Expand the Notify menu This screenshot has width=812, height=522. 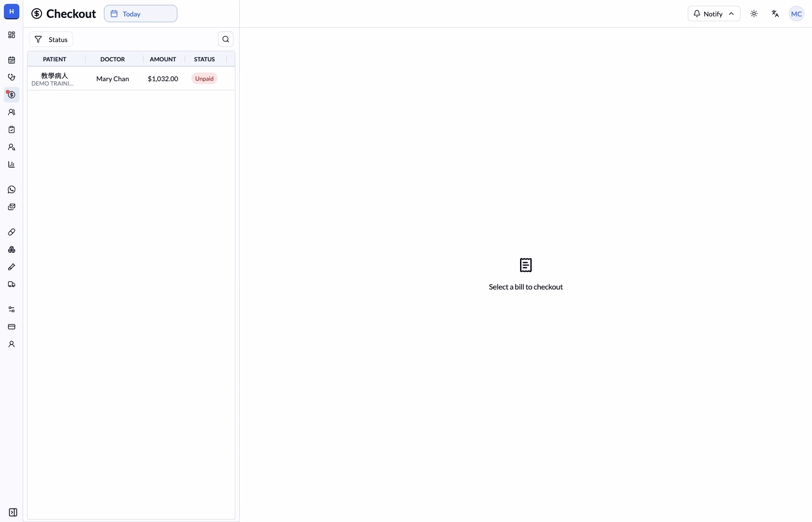point(714,14)
